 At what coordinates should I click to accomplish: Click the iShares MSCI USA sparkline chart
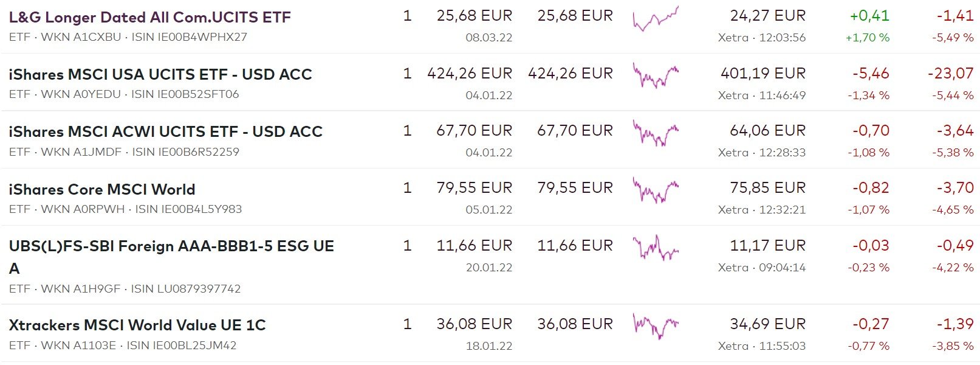pos(656,77)
